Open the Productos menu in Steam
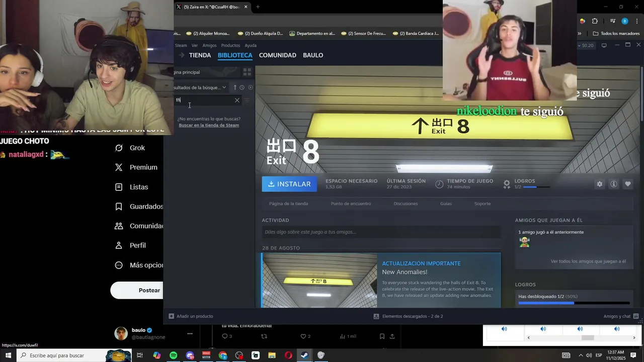The width and height of the screenshot is (644, 362). point(230,45)
